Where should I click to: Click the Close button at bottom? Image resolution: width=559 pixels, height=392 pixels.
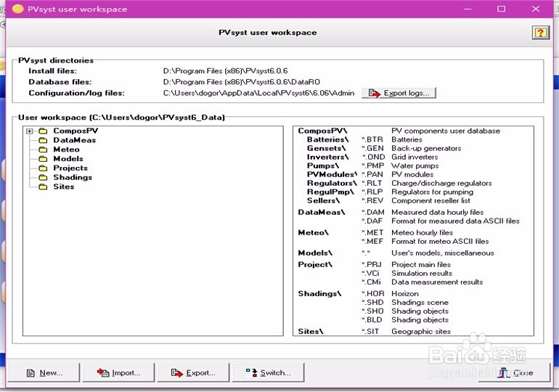pos(515,372)
